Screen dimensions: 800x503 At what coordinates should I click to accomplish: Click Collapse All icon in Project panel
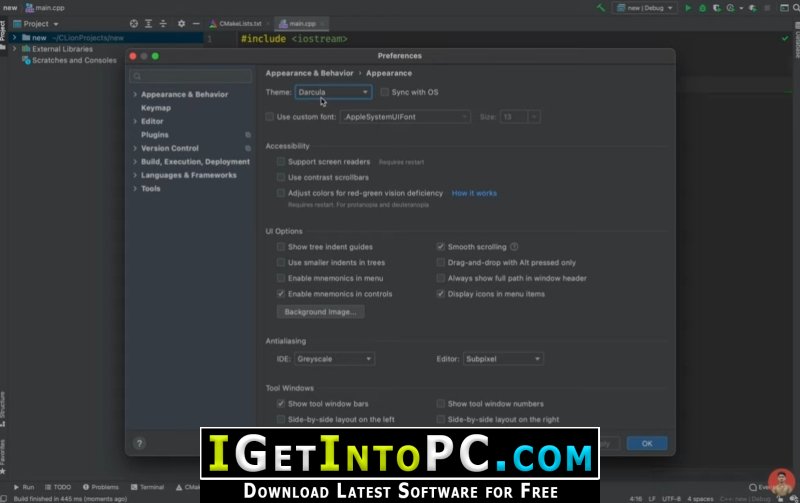click(x=163, y=23)
